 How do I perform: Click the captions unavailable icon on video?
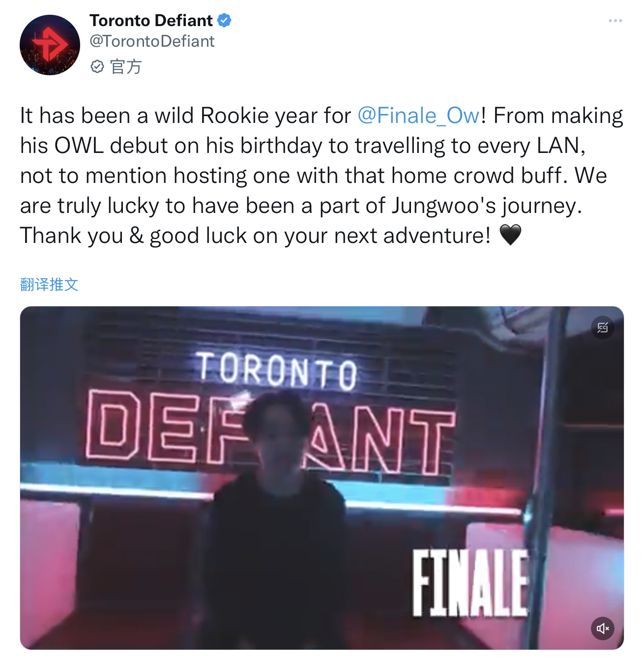[x=602, y=328]
